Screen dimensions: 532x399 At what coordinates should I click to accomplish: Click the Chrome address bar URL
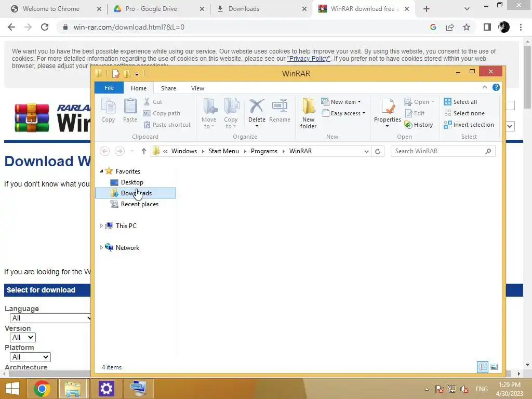(129, 27)
